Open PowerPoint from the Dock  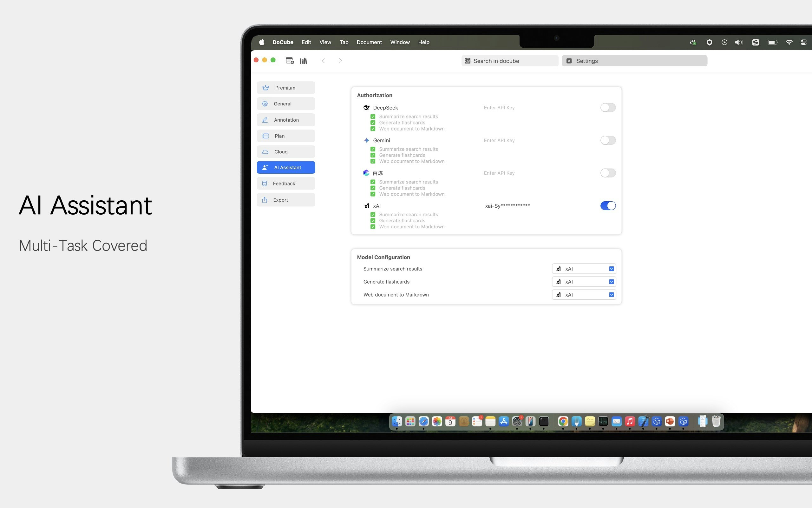pos(670,421)
